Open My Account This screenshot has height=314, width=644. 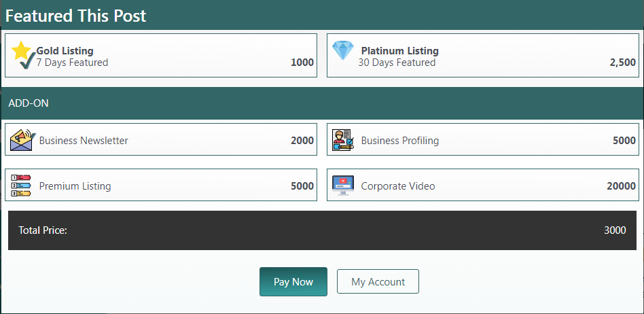[378, 282]
